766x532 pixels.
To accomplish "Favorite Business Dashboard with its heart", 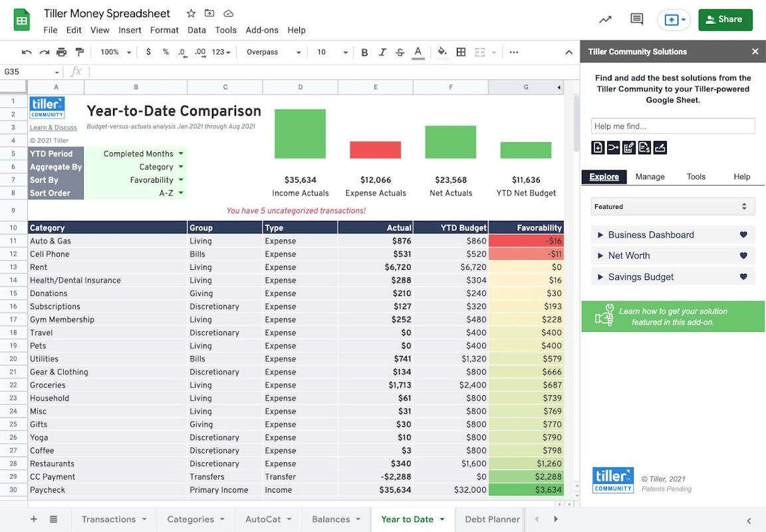I will (743, 235).
